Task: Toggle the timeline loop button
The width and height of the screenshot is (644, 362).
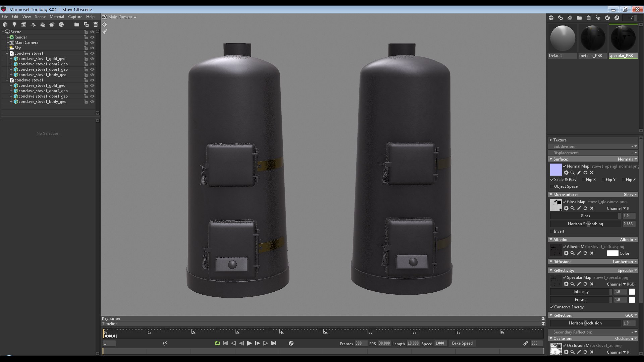Action: [x=217, y=343]
